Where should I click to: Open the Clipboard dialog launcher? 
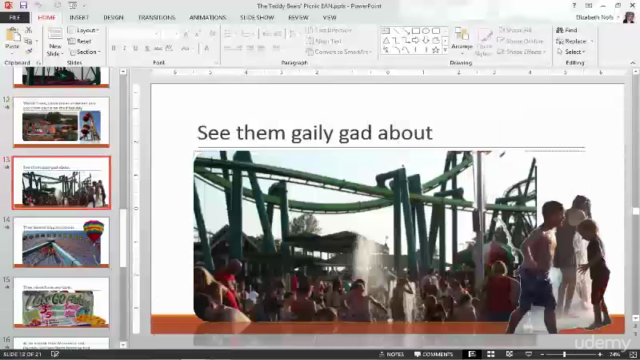coord(39,63)
